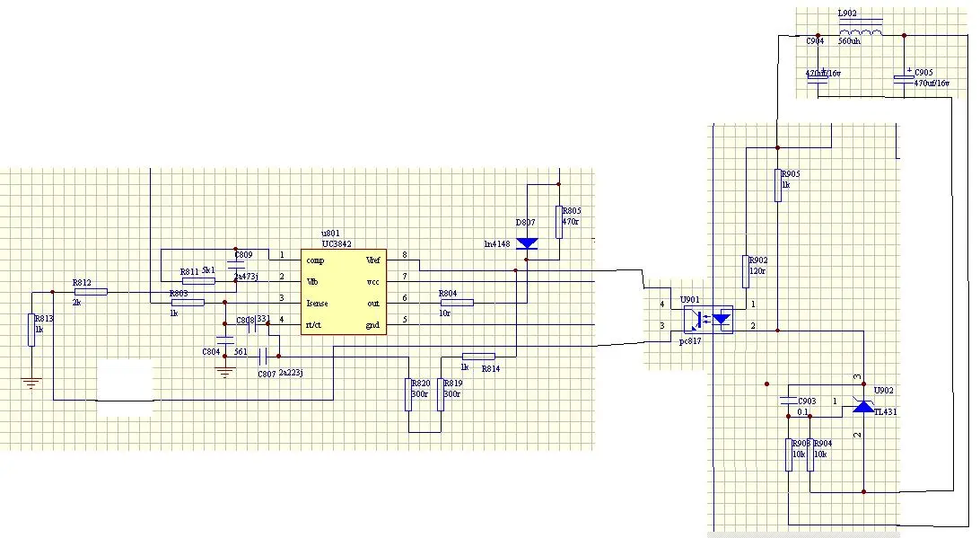980x538 pixels.
Task: Click the 'vcc' pin label
Action: click(373, 282)
